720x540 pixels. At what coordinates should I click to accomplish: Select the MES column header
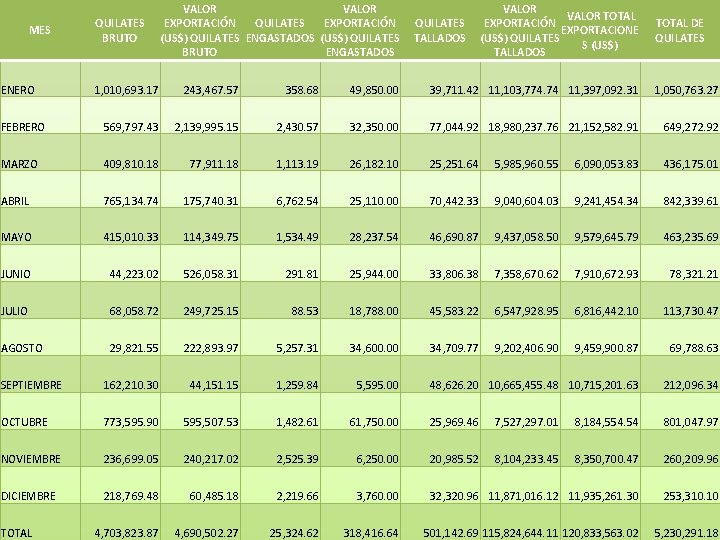(x=39, y=30)
